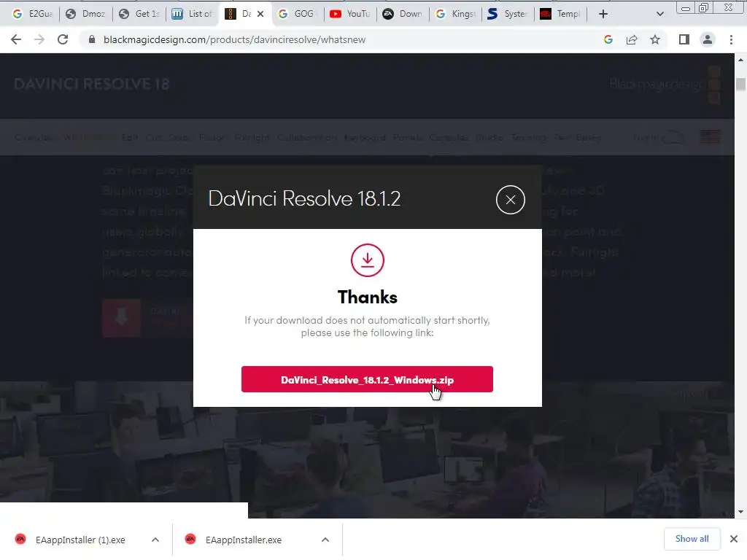Viewport: 747px width, 560px height.
Task: Open the Training nav item
Action: click(528, 138)
